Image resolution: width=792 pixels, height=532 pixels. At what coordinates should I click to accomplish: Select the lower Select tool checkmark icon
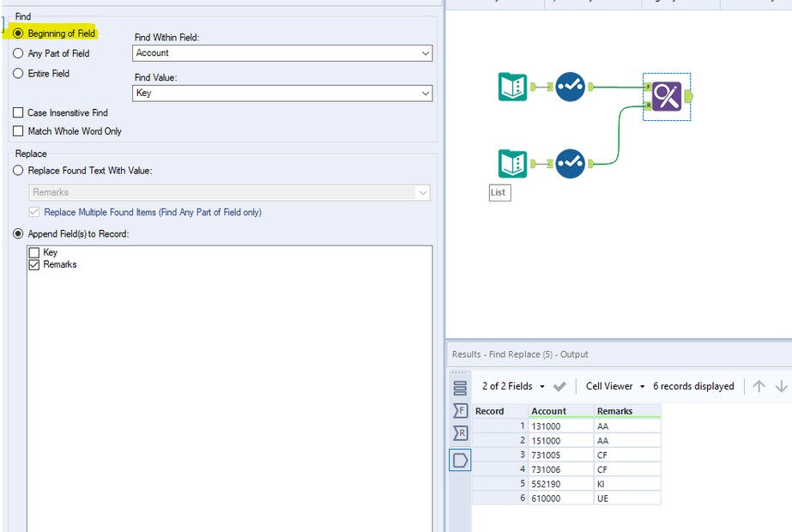(571, 164)
